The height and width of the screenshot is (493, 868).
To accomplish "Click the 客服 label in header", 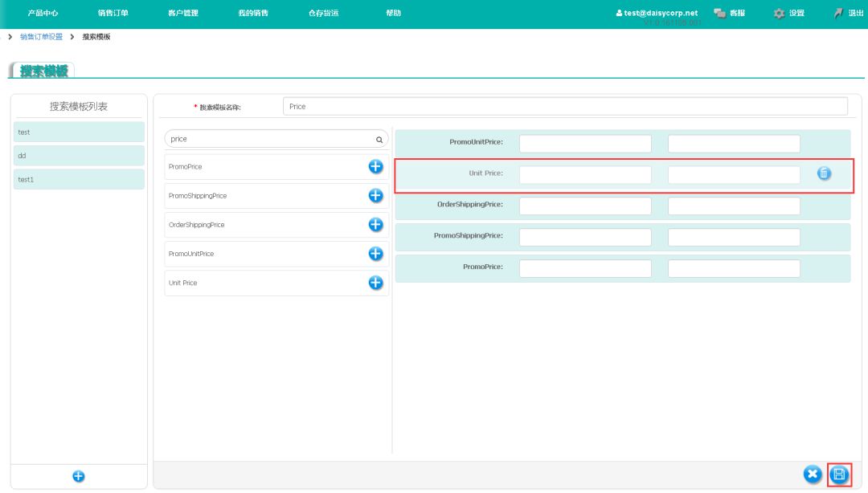I will (737, 13).
